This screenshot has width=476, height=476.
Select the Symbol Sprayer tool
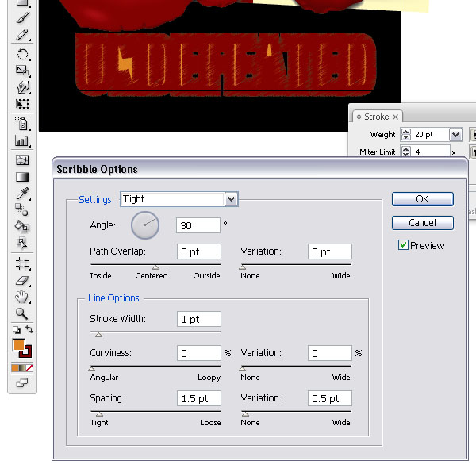pos(22,124)
